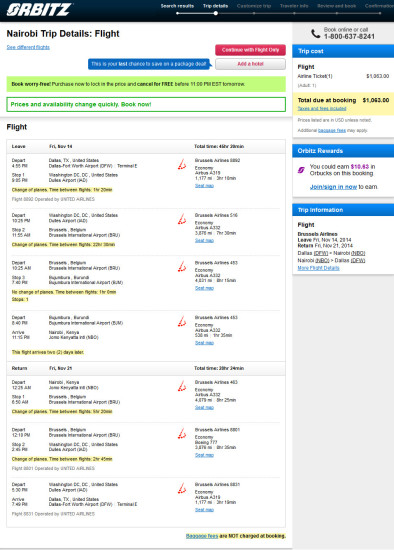
Task: Open Taxes and fees included link
Action: pos(322,108)
